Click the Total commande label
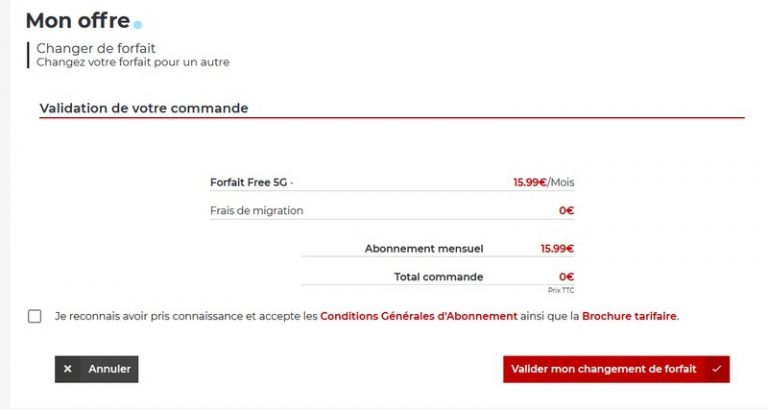This screenshot has width=768, height=410. tap(439, 276)
